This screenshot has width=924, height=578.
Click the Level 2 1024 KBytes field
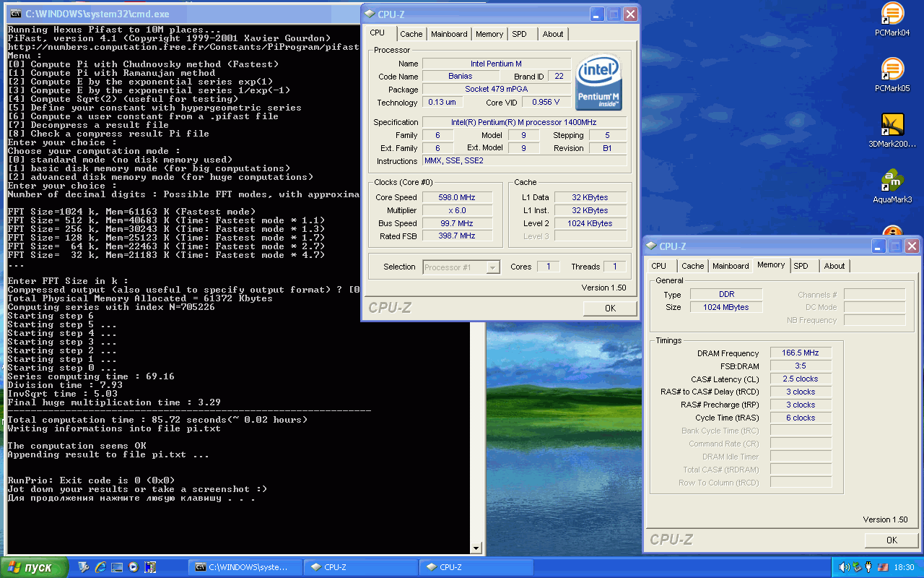click(x=590, y=223)
